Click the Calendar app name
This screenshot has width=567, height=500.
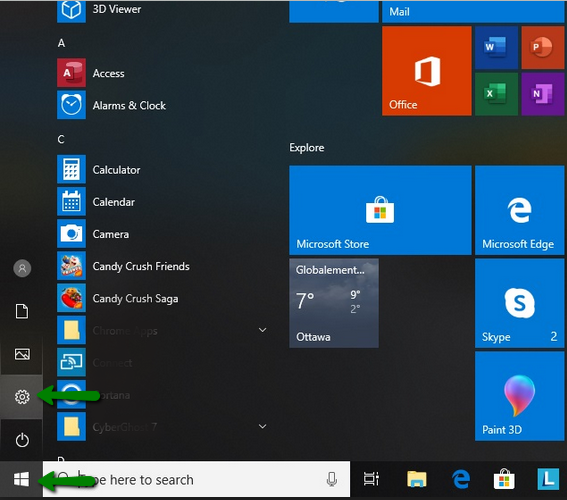114,202
